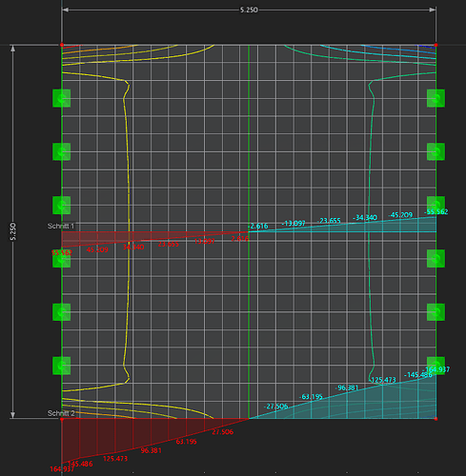The width and height of the screenshot is (466, 476).
Task: Click red value 125.473 on Schnitt 2
Action: 115,459
